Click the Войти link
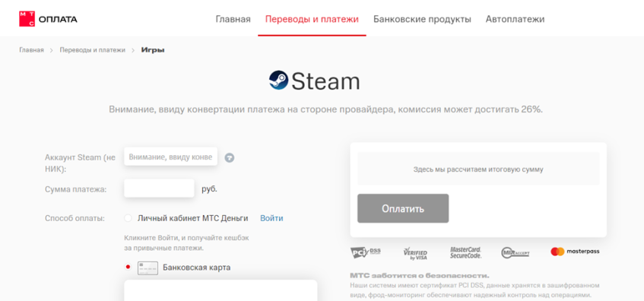 pos(271,218)
